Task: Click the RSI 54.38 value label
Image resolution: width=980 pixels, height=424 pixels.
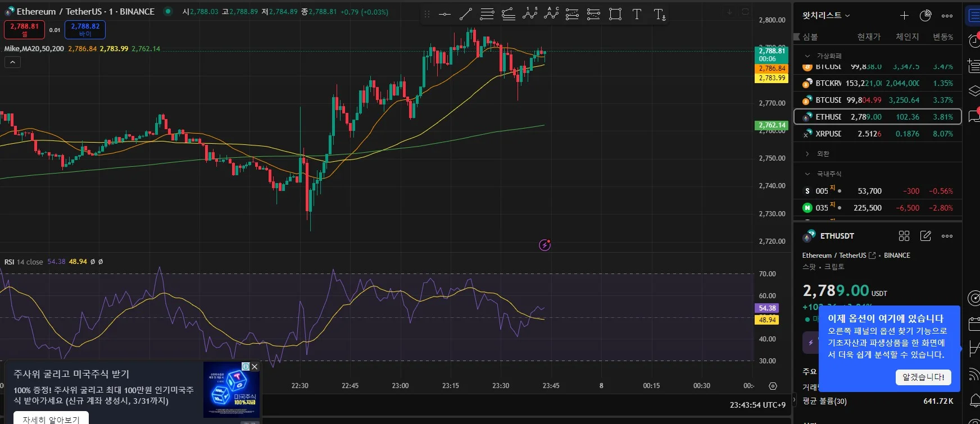Action: click(766, 308)
